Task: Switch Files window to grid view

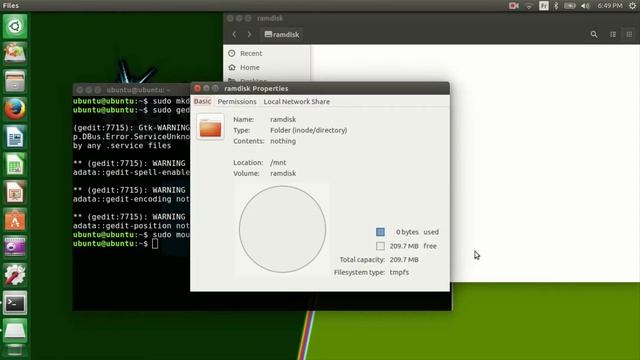Action: click(629, 35)
